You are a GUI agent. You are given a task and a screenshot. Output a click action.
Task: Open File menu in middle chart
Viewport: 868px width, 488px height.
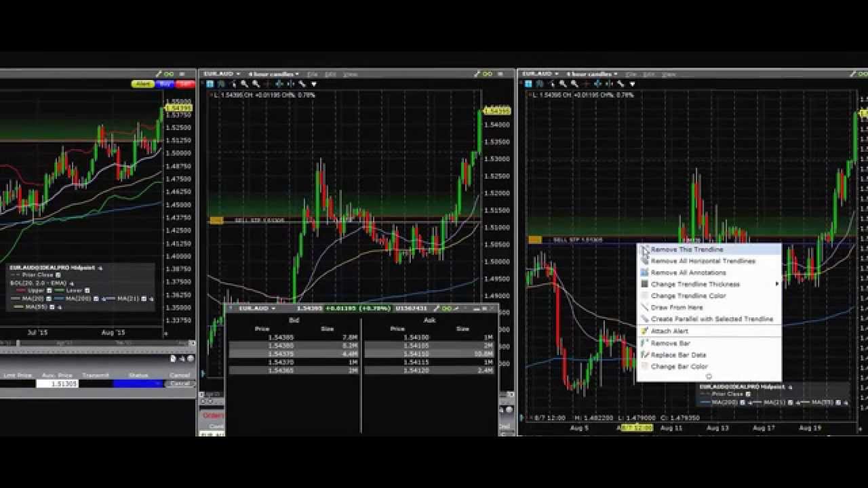pos(313,74)
